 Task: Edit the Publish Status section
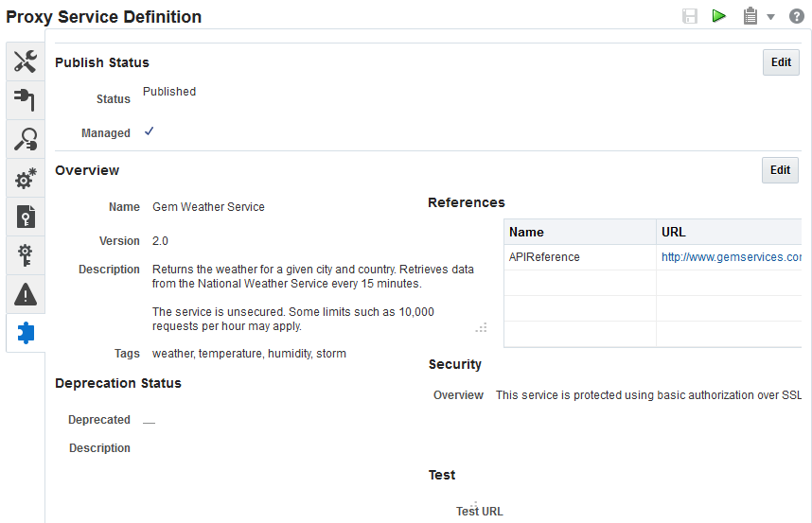(x=781, y=62)
